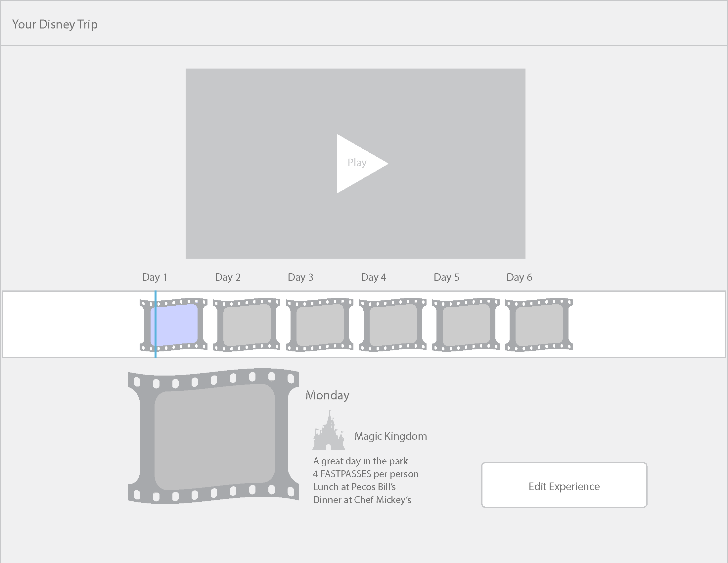Click the Monday day heading
The image size is (728, 563).
[327, 395]
